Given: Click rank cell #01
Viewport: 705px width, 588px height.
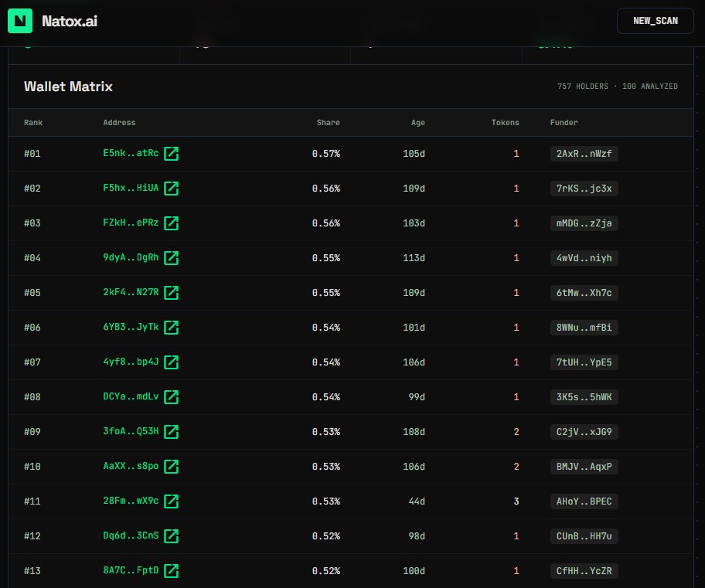Looking at the screenshot, I should click(32, 154).
